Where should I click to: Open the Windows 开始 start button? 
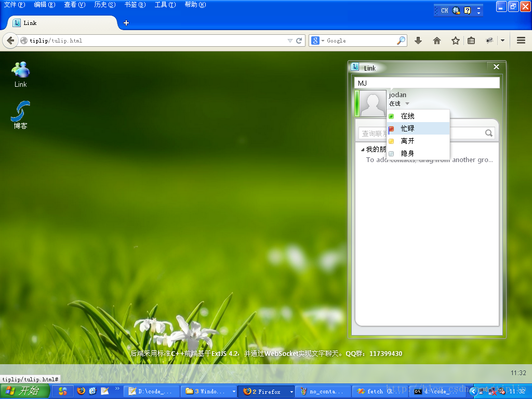pos(25,391)
